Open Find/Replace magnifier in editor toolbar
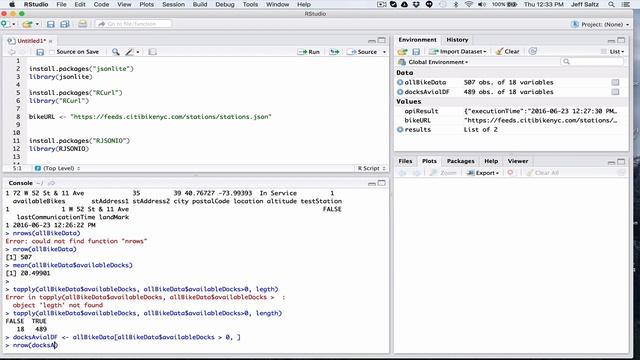The width and height of the screenshot is (640, 360). click(x=116, y=52)
